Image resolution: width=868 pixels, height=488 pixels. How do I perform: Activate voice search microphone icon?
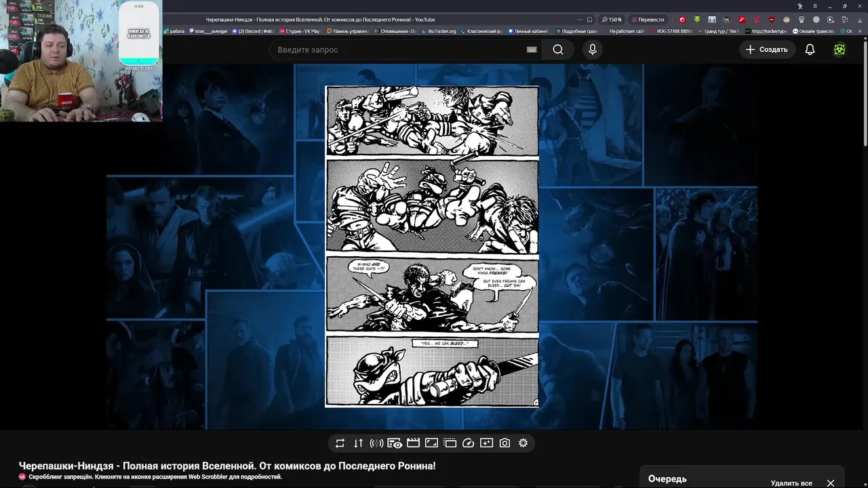[x=593, y=49]
